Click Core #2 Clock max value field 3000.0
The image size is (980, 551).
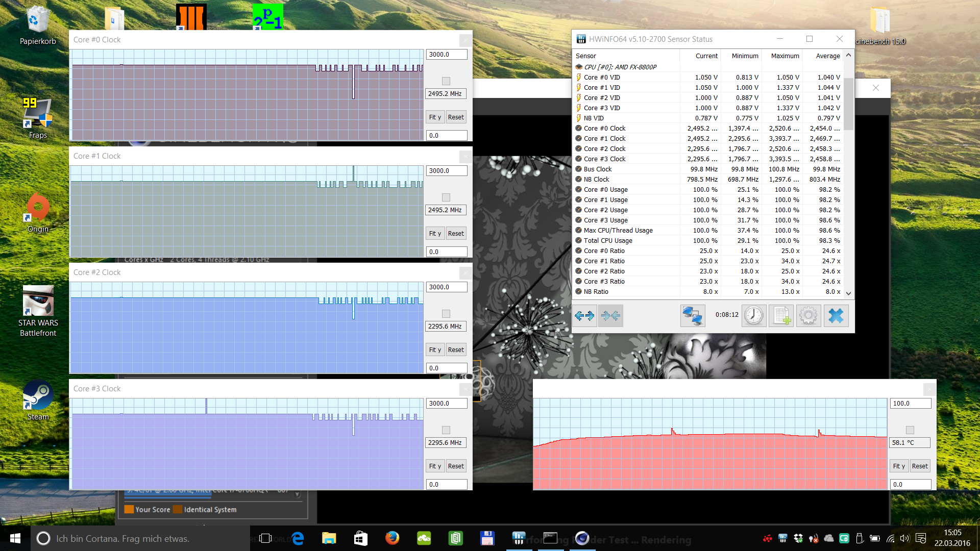[447, 287]
